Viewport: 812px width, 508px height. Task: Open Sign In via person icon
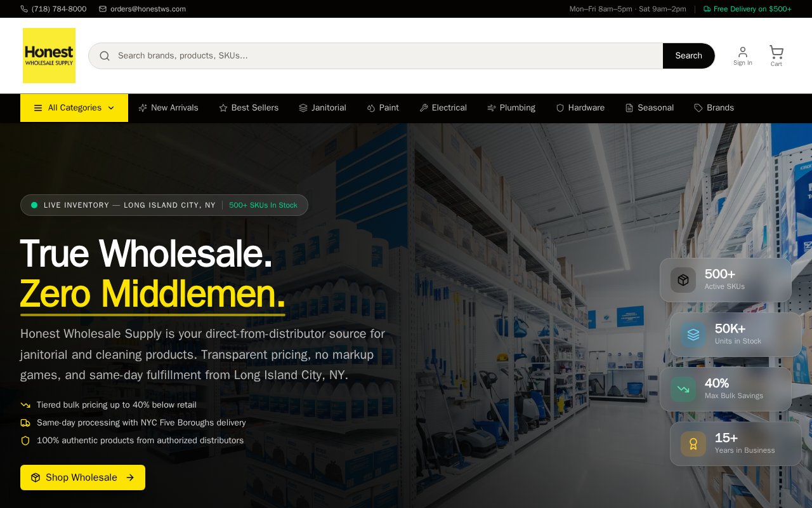pyautogui.click(x=743, y=51)
